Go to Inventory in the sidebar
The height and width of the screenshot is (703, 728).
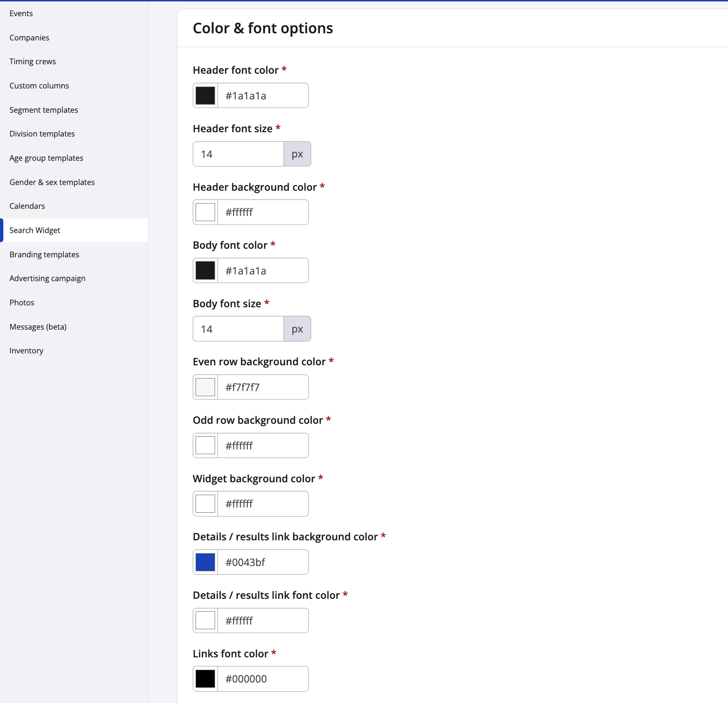coord(27,351)
